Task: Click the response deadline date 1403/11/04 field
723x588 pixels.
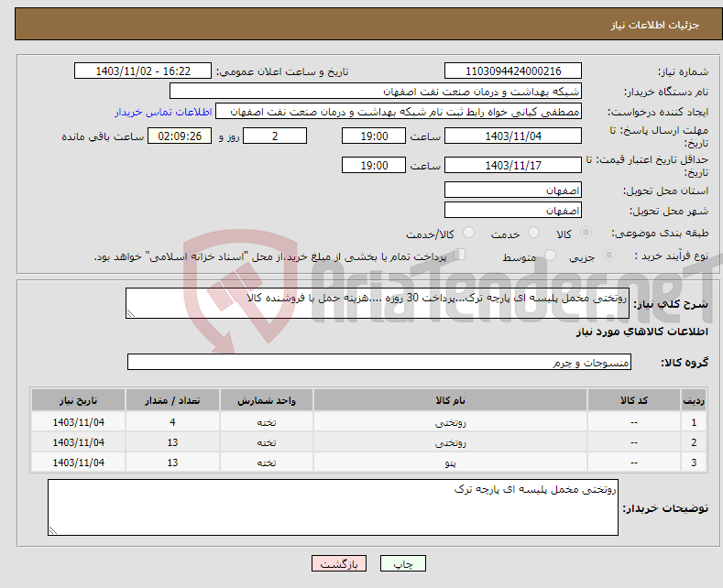Action: coord(513,136)
